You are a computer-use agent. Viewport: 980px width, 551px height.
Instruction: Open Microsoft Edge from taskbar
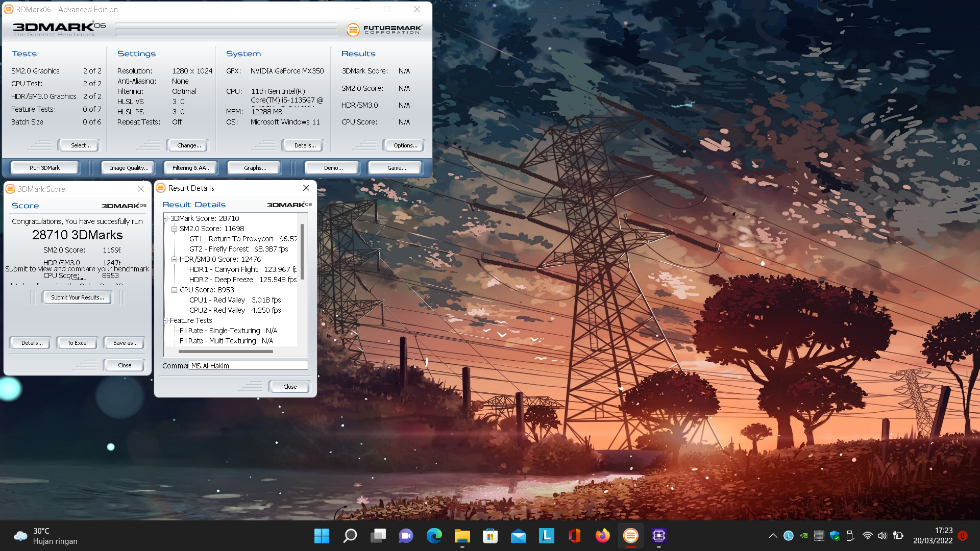coord(434,536)
